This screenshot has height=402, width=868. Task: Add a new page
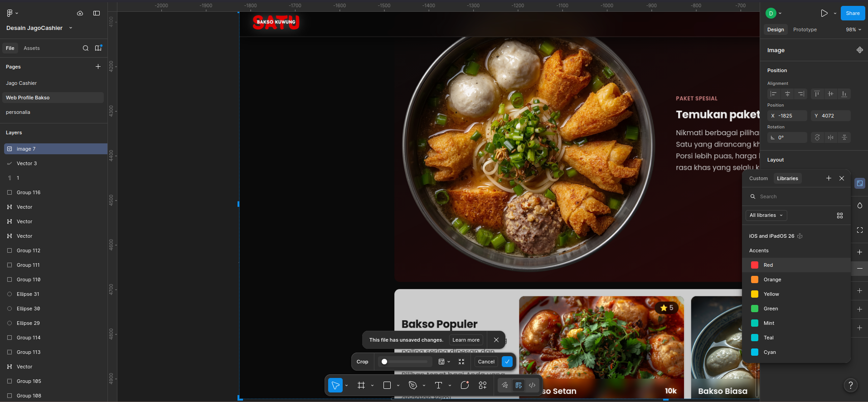point(98,67)
